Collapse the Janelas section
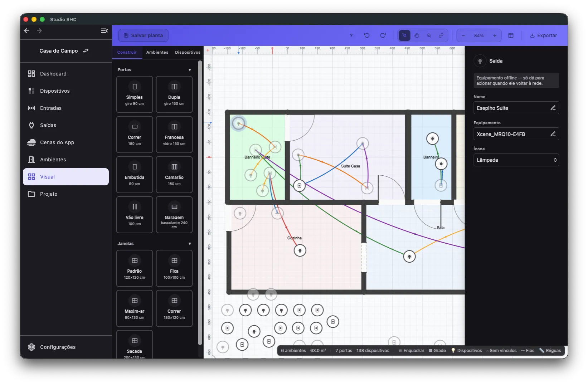The image size is (588, 385). pos(190,244)
